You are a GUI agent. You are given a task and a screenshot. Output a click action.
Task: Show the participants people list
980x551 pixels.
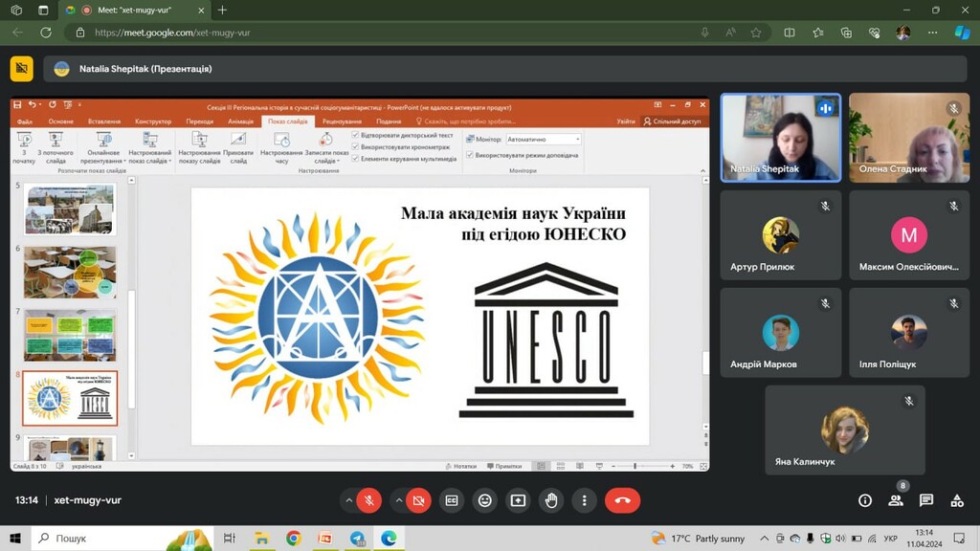896,500
